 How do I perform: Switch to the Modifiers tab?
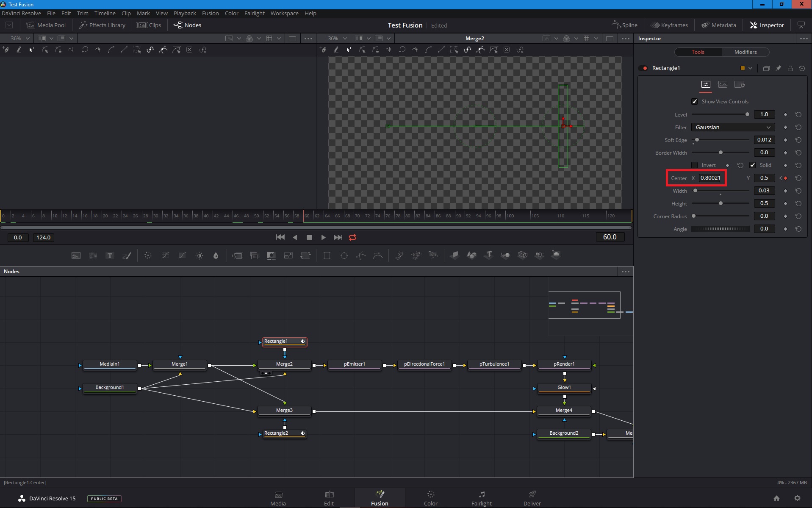[745, 52]
